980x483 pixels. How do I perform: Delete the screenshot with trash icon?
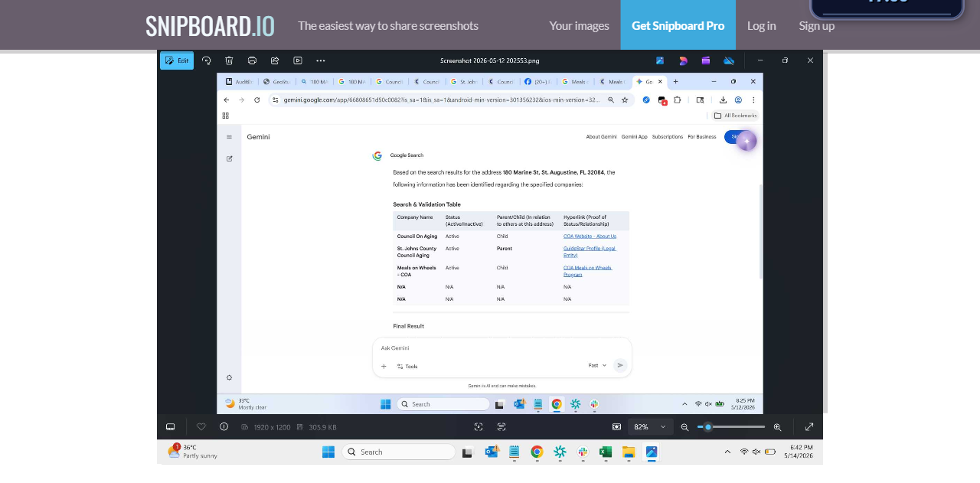pyautogui.click(x=229, y=60)
